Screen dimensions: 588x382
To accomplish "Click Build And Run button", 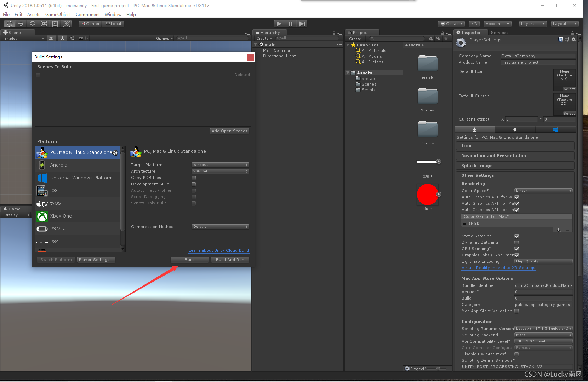I will click(x=230, y=260).
